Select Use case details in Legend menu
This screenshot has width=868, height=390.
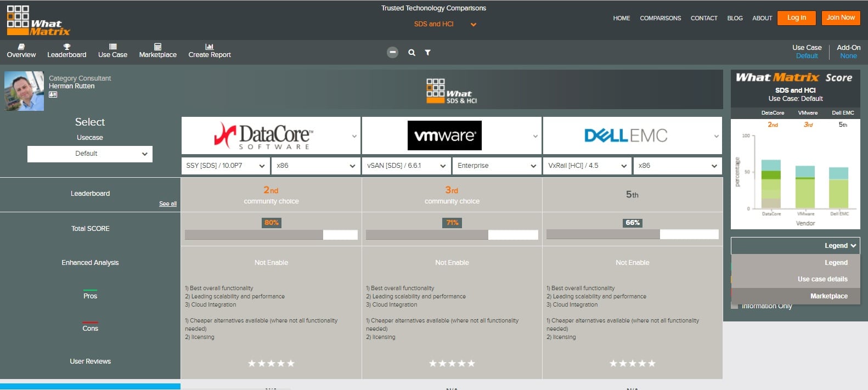[822, 279]
